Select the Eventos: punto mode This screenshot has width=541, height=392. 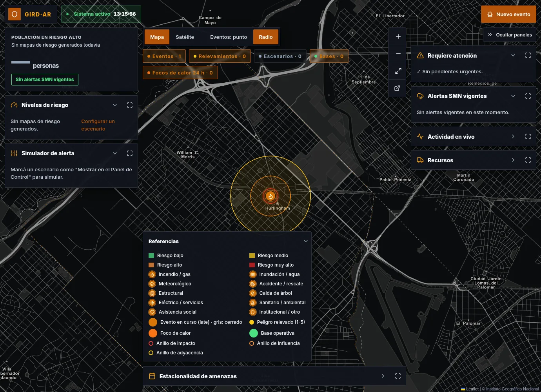(x=229, y=37)
